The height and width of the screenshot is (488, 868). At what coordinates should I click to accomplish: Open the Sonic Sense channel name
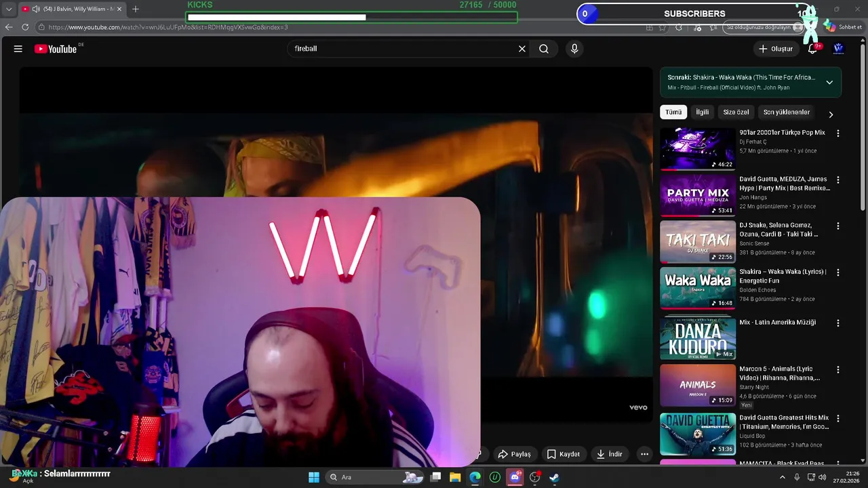(754, 243)
